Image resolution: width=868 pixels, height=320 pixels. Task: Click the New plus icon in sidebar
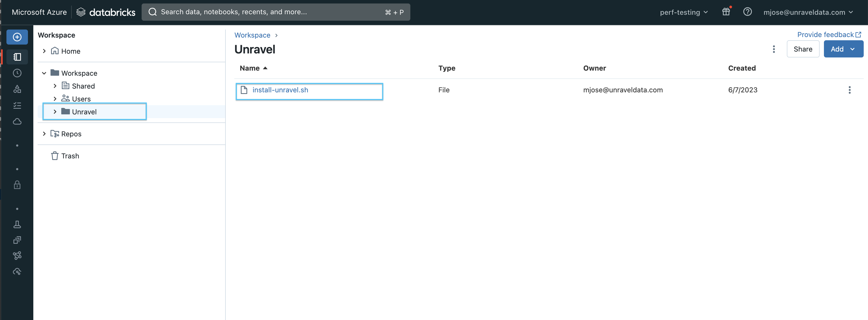pyautogui.click(x=17, y=37)
